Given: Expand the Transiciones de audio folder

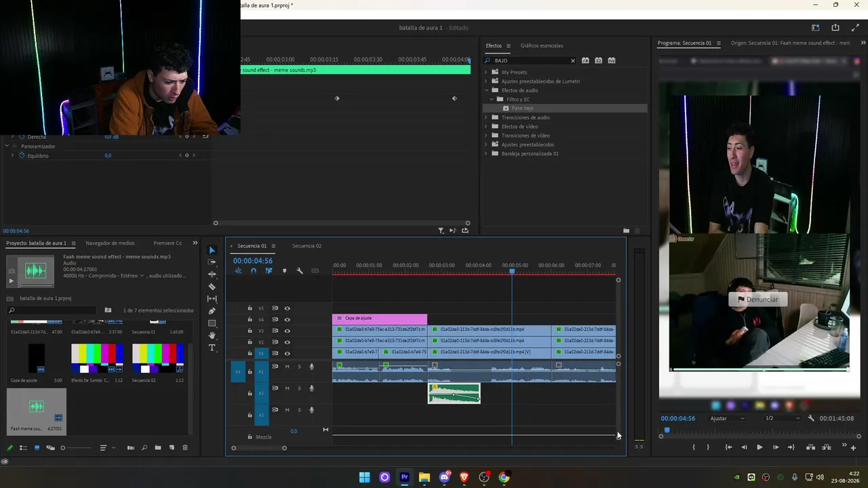Looking at the screenshot, I should pyautogui.click(x=486, y=117).
